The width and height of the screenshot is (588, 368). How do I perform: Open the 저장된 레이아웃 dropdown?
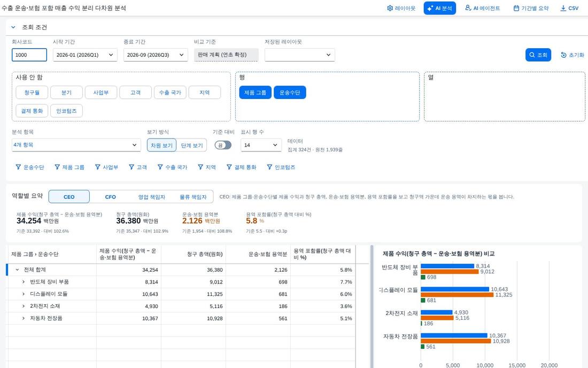[x=300, y=55]
